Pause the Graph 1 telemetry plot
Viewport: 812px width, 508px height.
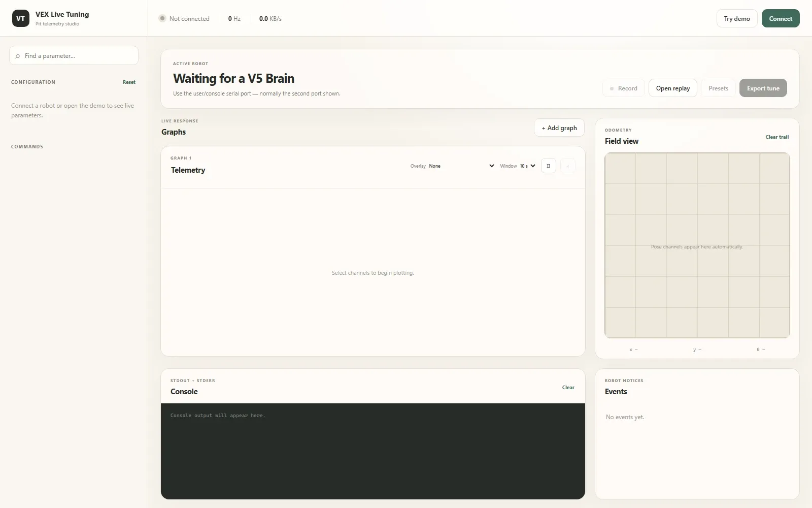pyautogui.click(x=548, y=166)
